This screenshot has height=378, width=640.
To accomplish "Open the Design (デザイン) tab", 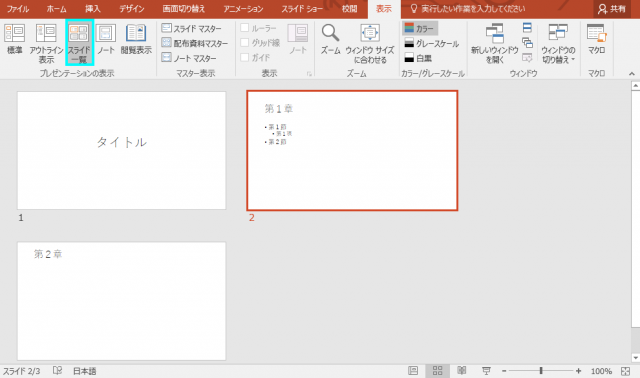I will tap(131, 9).
